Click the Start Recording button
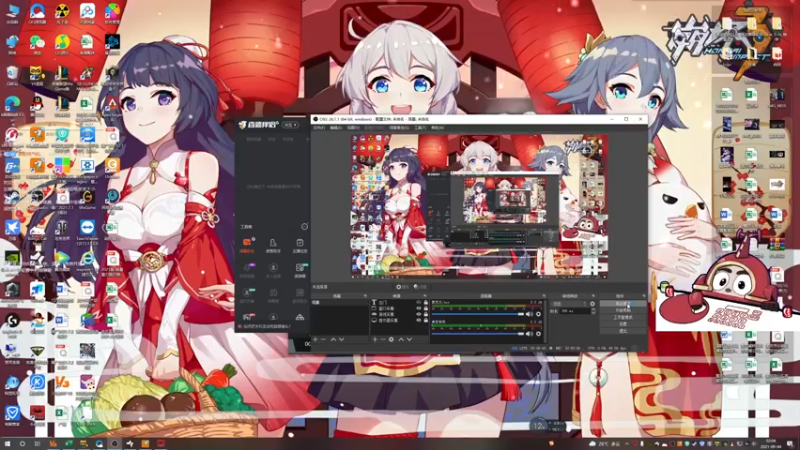 point(623,310)
